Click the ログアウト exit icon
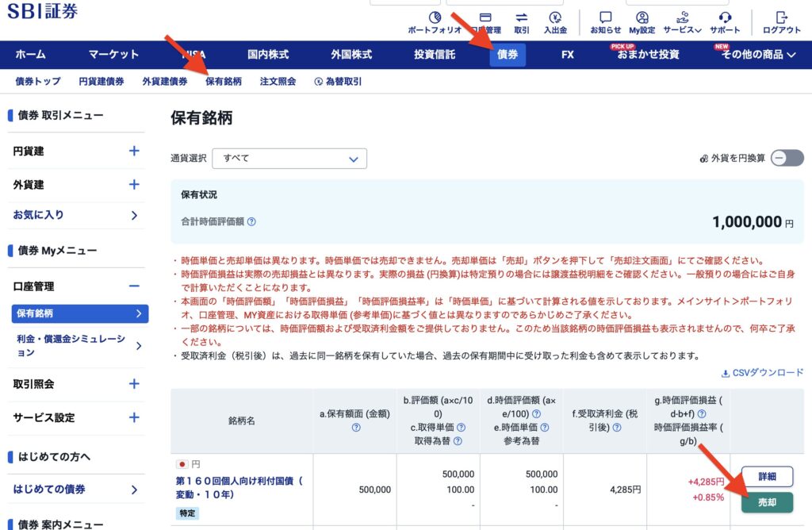Viewport: 812px width, 530px height. (x=781, y=18)
